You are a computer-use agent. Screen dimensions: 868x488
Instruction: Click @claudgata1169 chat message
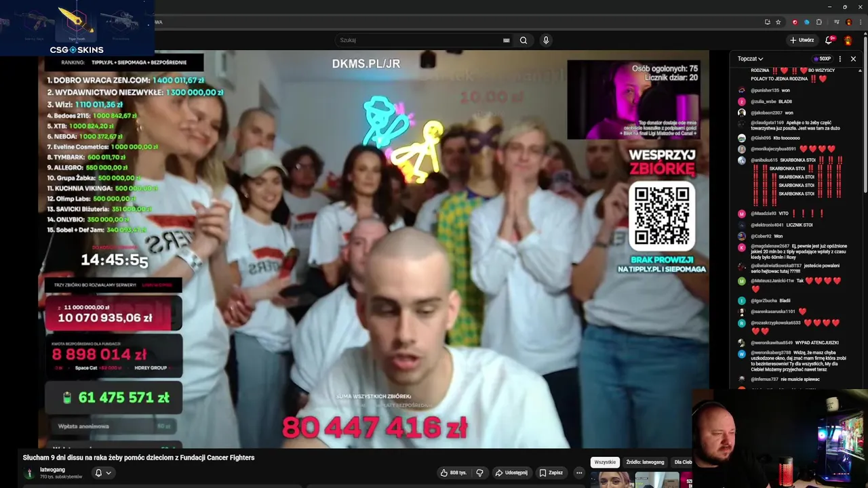[795, 125]
